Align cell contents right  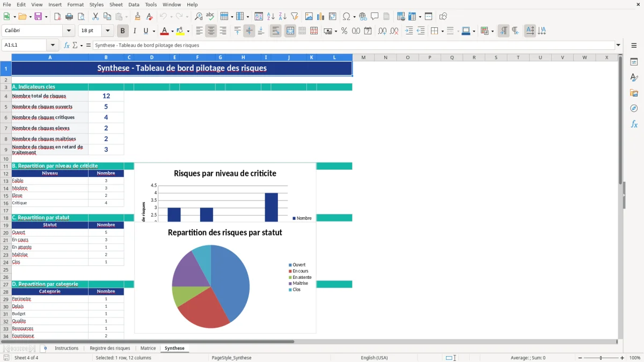pyautogui.click(x=223, y=31)
